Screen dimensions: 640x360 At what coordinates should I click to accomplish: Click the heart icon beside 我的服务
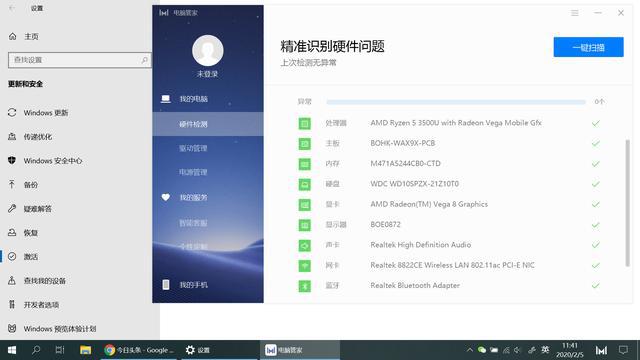click(166, 198)
